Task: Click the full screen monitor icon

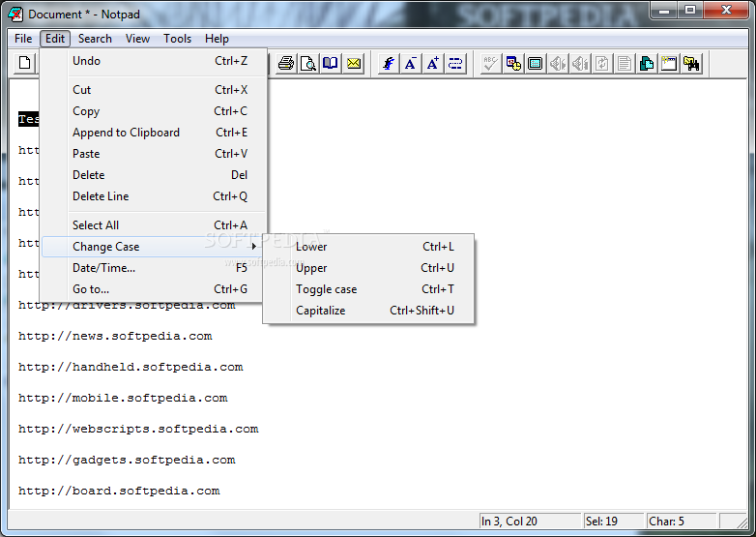Action: click(536, 63)
